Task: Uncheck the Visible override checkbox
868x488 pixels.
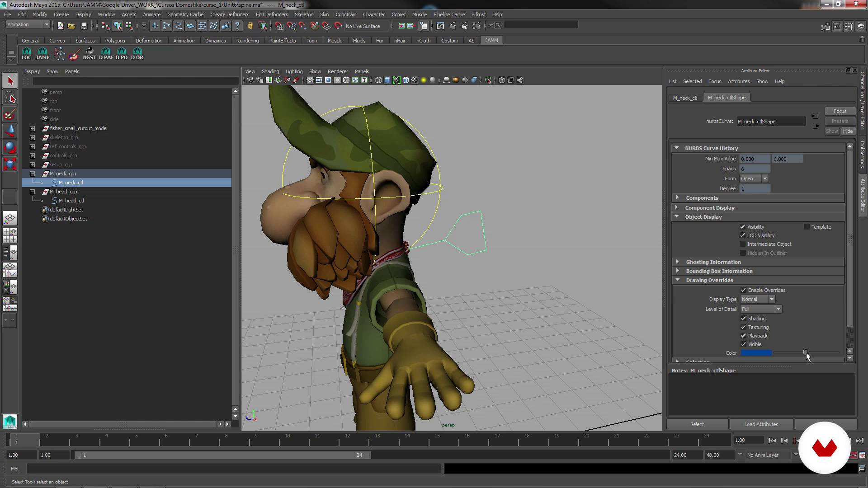Action: click(x=743, y=344)
